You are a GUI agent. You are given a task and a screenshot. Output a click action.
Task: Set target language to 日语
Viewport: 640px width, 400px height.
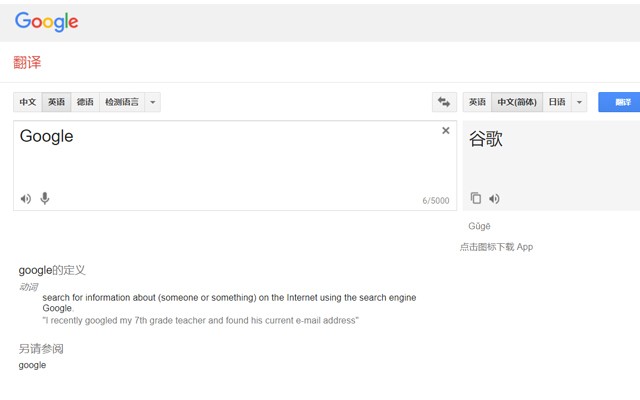pos(557,102)
